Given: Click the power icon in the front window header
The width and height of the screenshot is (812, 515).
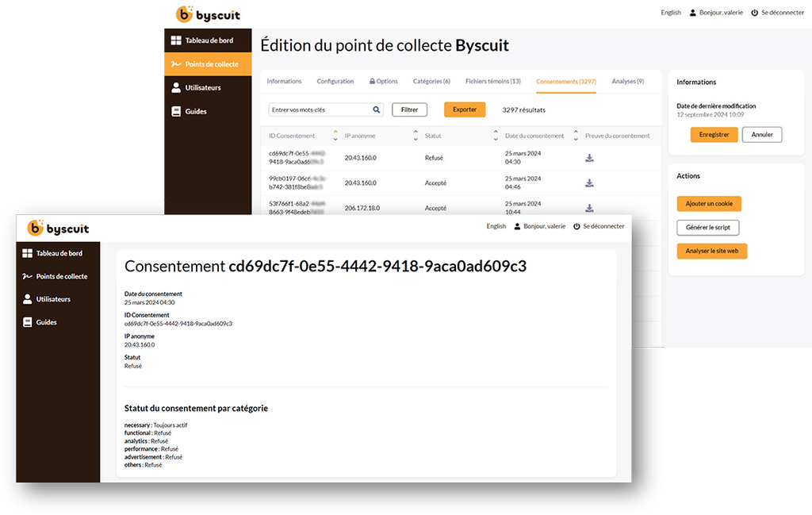Looking at the screenshot, I should [x=576, y=226].
